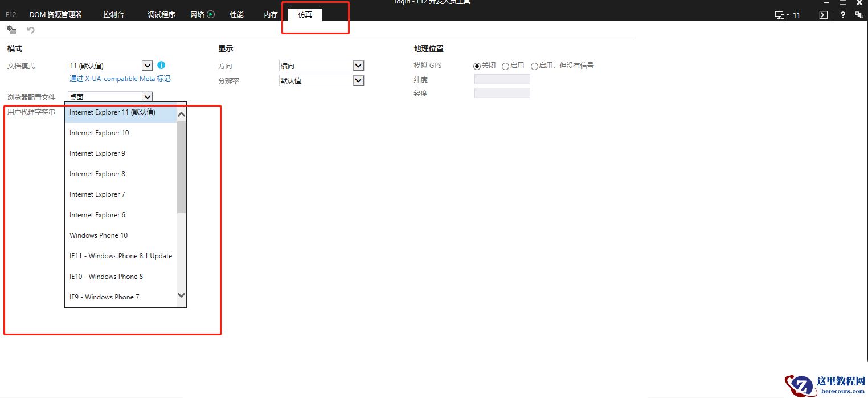Open the X-UA-compatible Meta 标记 link
Screen dimensions: 868x398
point(120,79)
